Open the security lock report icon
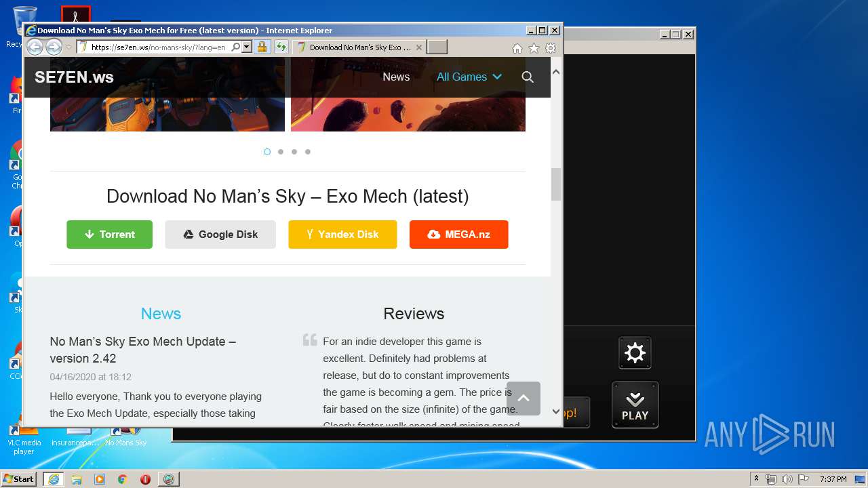This screenshot has width=868, height=488. (262, 47)
